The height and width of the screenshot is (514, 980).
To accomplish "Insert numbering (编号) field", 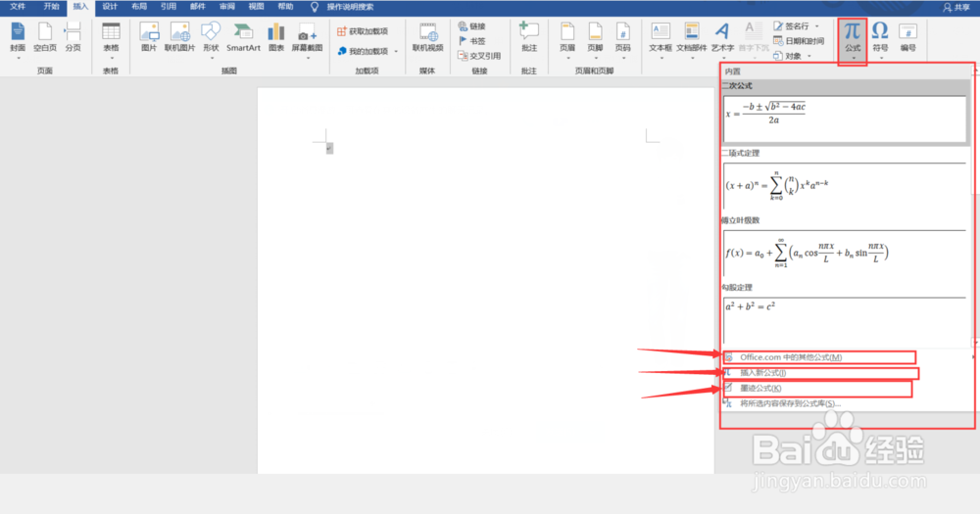I will click(x=907, y=37).
